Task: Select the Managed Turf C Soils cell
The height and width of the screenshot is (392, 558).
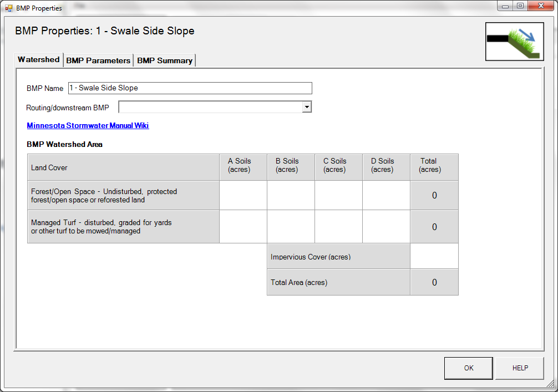Action: pos(338,227)
